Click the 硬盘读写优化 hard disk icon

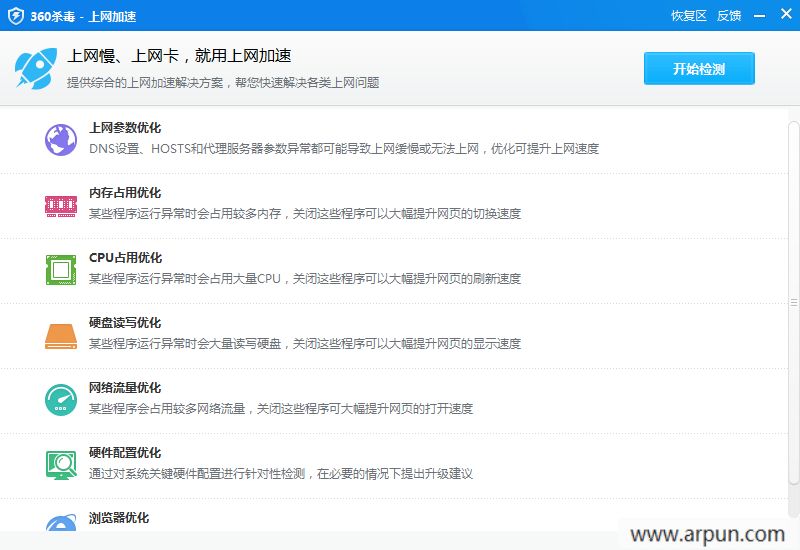pos(61,335)
